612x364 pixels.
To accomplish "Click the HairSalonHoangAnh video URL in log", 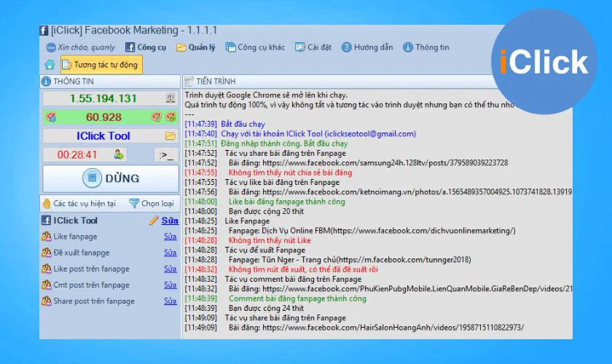I will [x=393, y=328].
